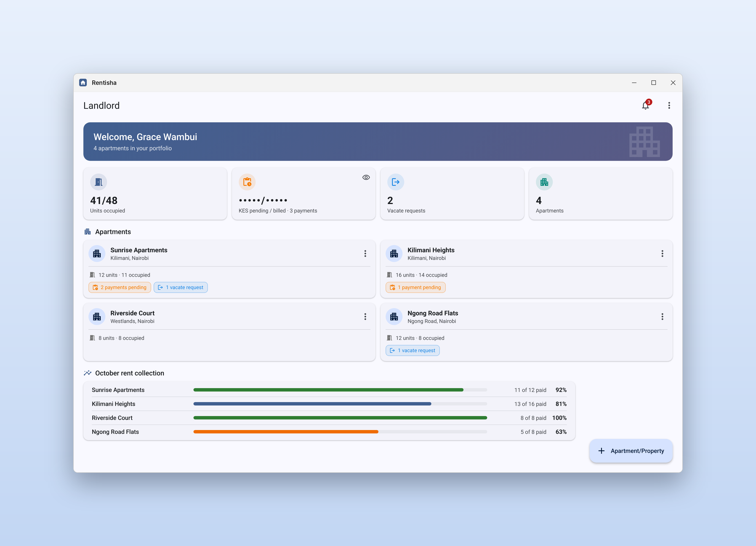Click the banner's faded building icon

pyautogui.click(x=644, y=142)
